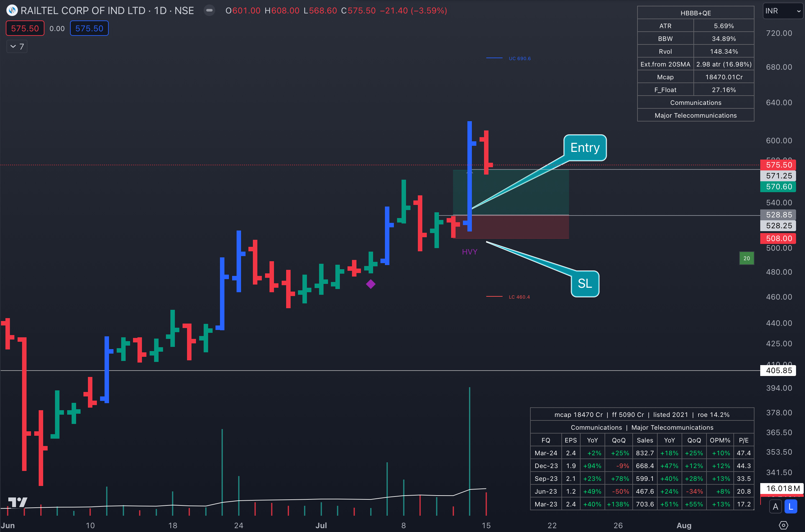Click the 16.018M volume axis label
Image resolution: width=805 pixels, height=532 pixels.
click(782, 489)
